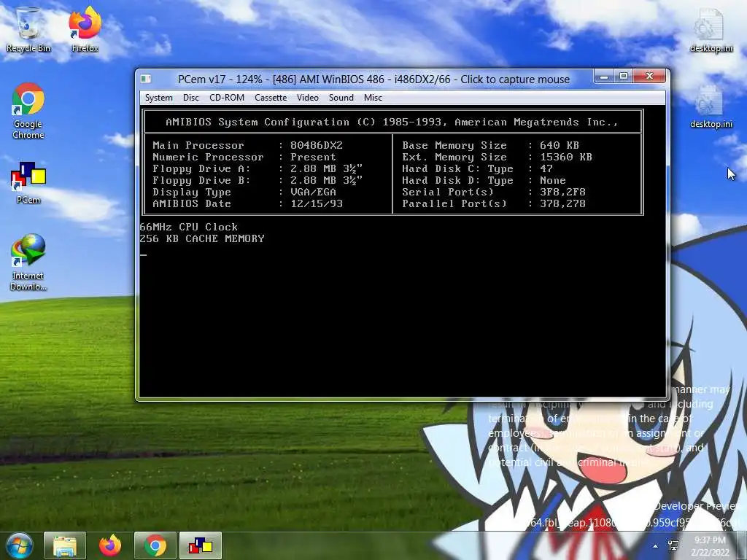Open the Sound menu
The width and height of the screenshot is (747, 560).
click(x=341, y=98)
